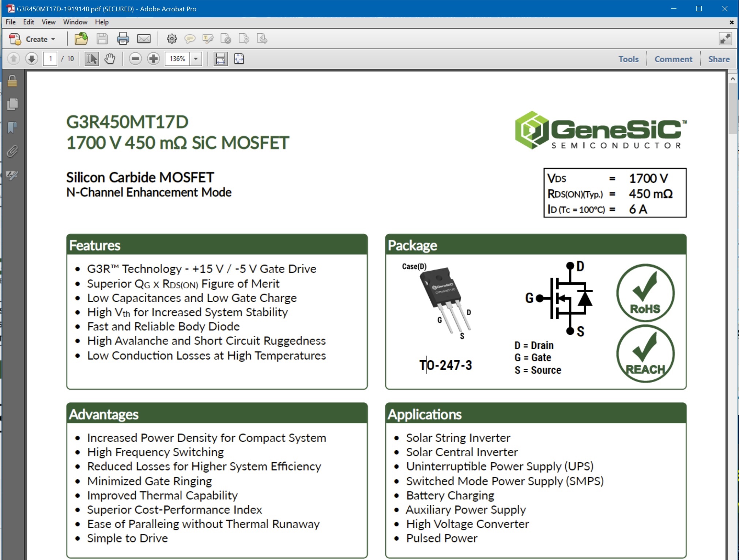Open the Create dropdown arrow
Screen dimensions: 739x560
coord(53,39)
